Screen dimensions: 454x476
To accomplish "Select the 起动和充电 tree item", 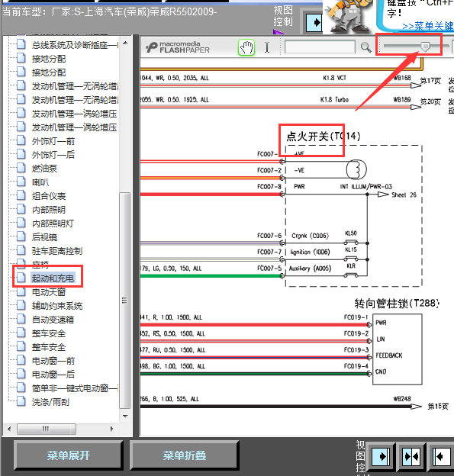I will pos(53,278).
